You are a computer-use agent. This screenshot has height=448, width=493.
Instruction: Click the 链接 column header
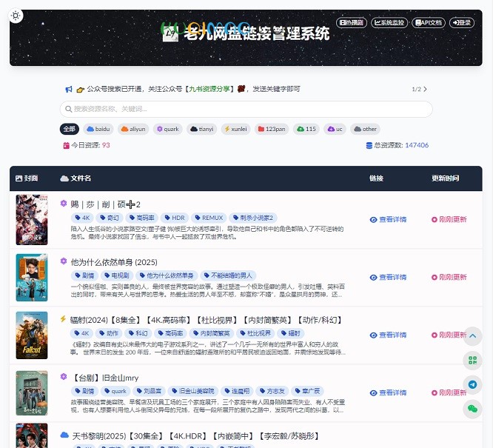click(x=376, y=178)
